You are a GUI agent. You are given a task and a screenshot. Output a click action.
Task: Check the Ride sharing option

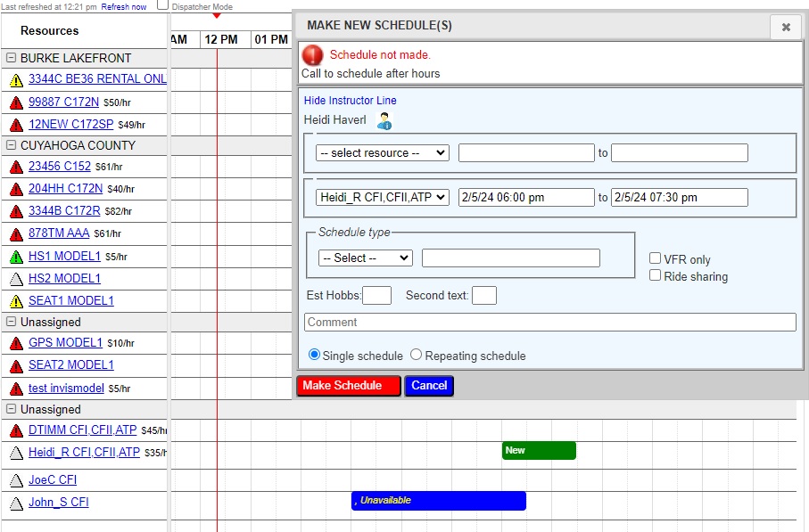click(656, 275)
